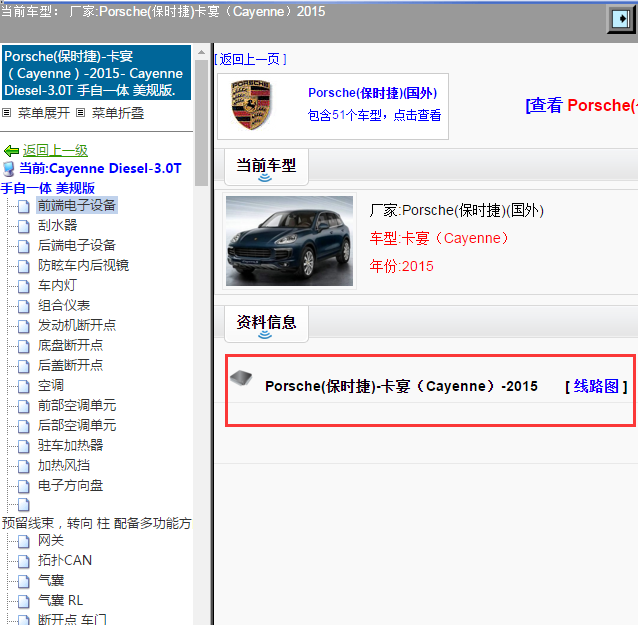638x625 pixels.
Task: Click the gray chip icon beside Porsche-卡宴-2015
Action: [x=241, y=378]
